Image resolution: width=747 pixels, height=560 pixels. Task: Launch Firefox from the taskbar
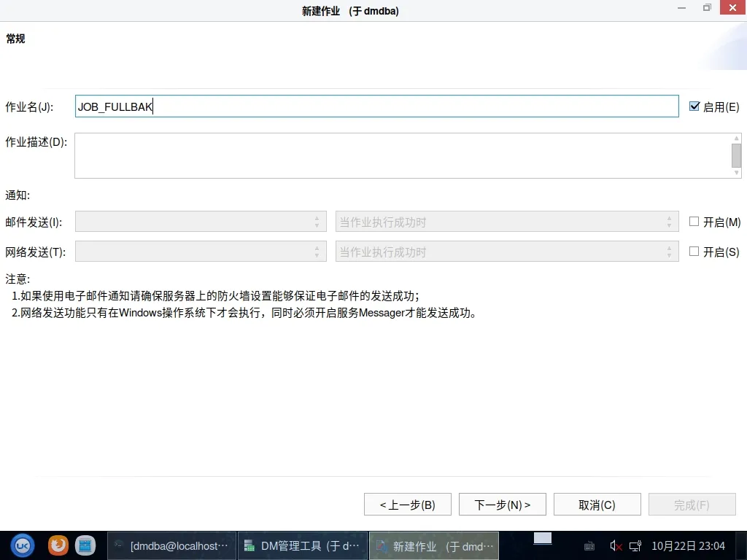pos(58,545)
